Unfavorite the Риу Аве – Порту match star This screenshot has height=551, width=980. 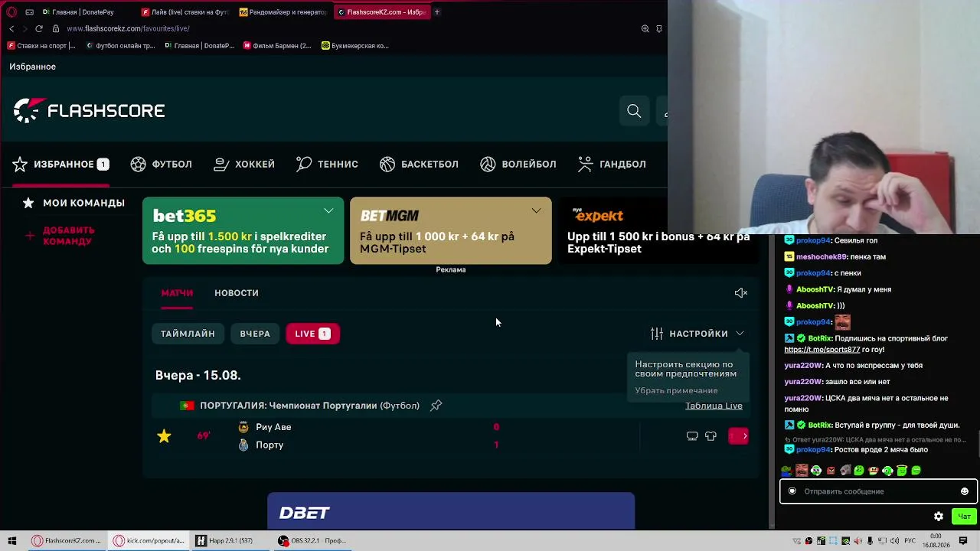pyautogui.click(x=164, y=436)
